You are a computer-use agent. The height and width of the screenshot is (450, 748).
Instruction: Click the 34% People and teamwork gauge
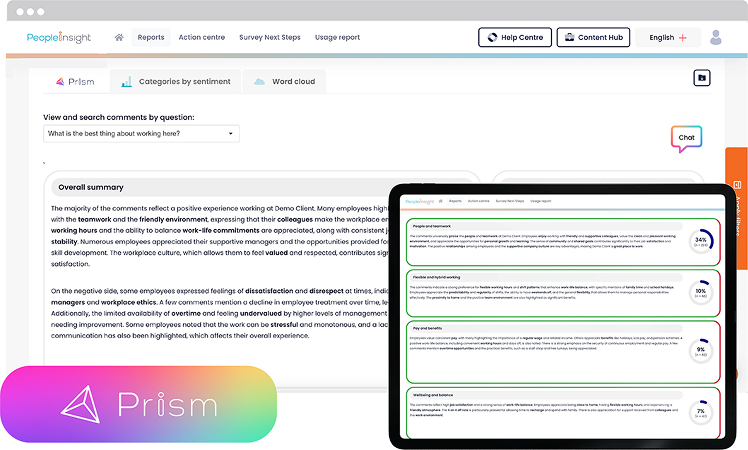tap(700, 241)
